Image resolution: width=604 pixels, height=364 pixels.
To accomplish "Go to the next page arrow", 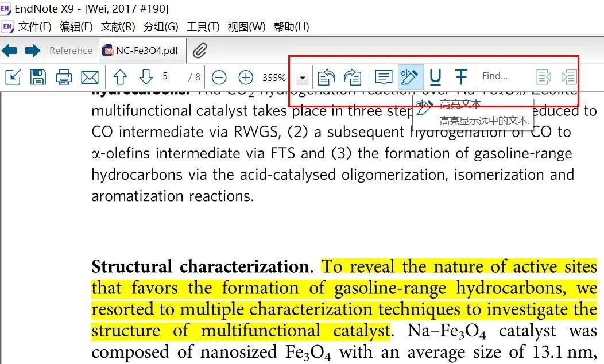I will pyautogui.click(x=146, y=77).
